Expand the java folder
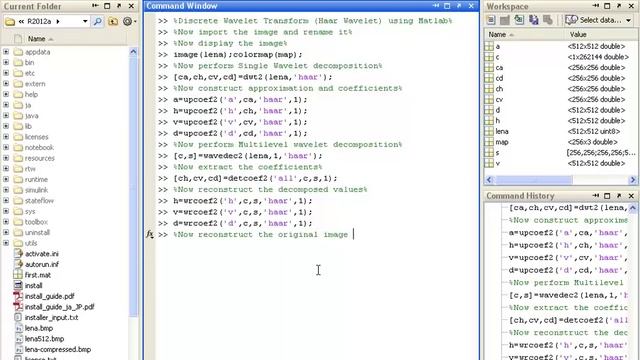The height and width of the screenshot is (360, 640). coord(6,116)
